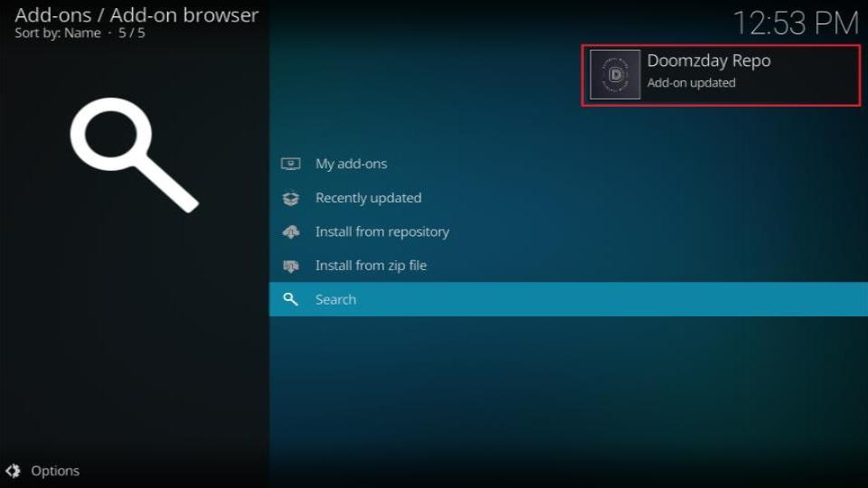
Task: Click the Doomzday Repo notification title
Action: click(709, 61)
